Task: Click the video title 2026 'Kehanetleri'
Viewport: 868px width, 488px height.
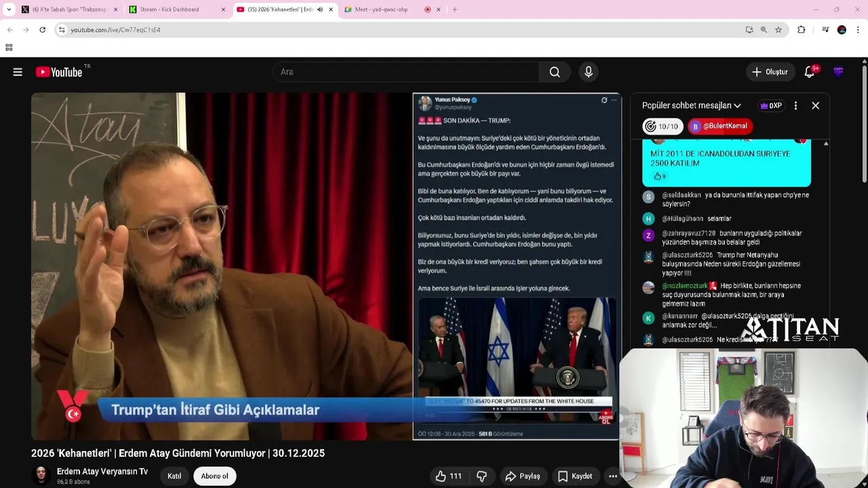Action: pyautogui.click(x=178, y=453)
